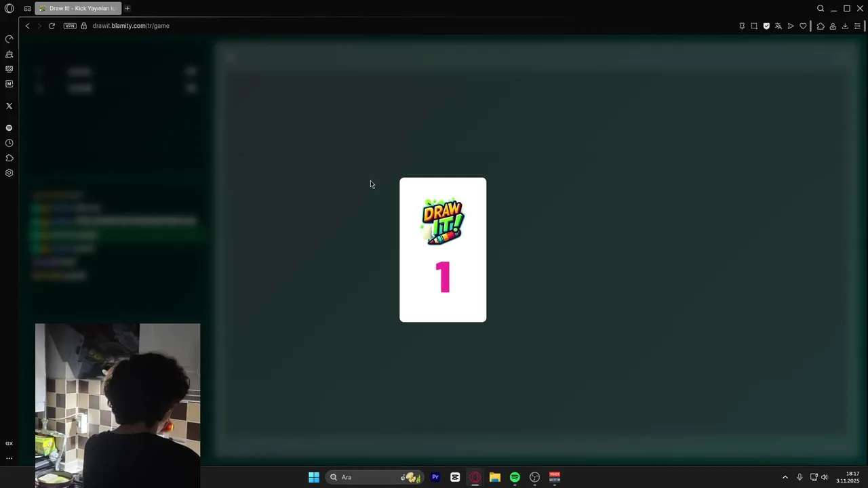Click the taskbar search box Ara
Viewport: 868px width, 488px height.
(x=374, y=477)
